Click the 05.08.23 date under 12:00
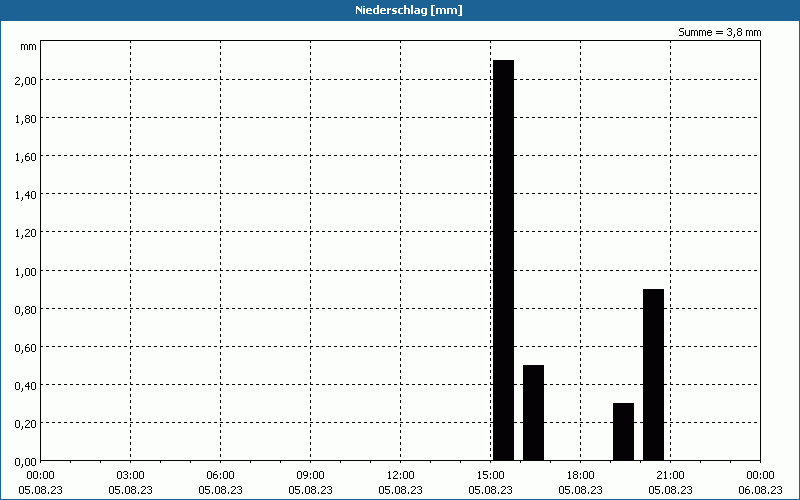The image size is (800, 500). point(401,490)
